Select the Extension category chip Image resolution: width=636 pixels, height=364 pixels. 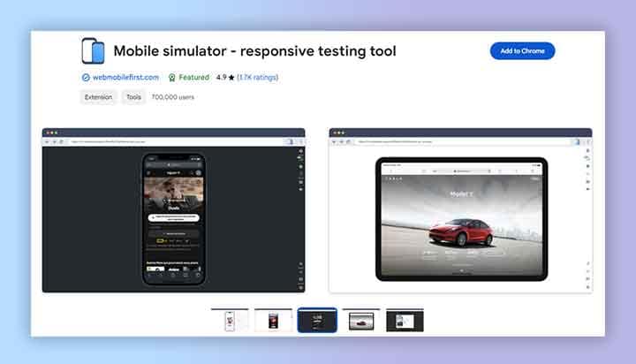pyautogui.click(x=98, y=97)
